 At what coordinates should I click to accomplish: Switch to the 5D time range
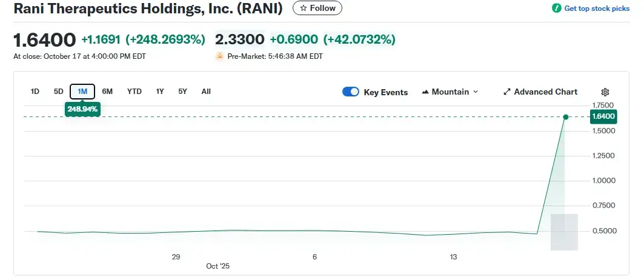(x=58, y=92)
